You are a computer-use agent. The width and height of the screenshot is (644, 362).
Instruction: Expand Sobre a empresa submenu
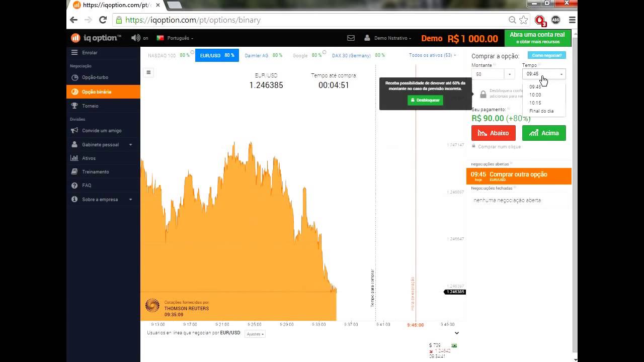point(103,199)
